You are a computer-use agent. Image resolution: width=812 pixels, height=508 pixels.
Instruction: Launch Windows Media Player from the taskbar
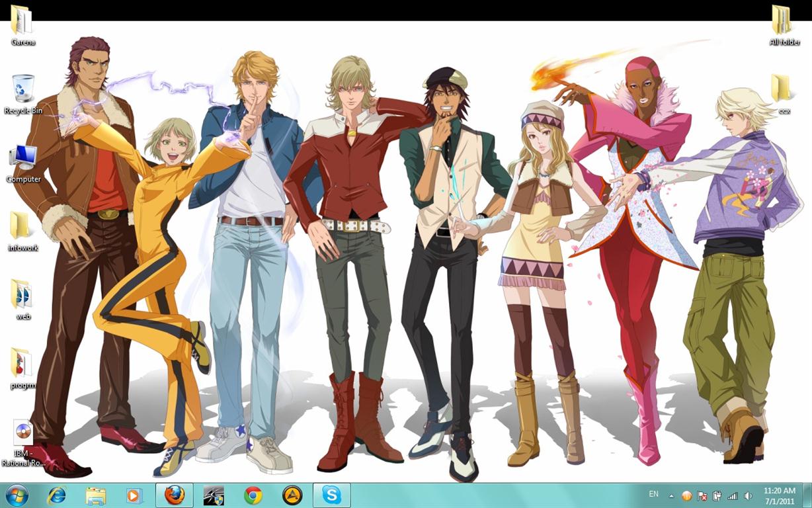point(134,495)
